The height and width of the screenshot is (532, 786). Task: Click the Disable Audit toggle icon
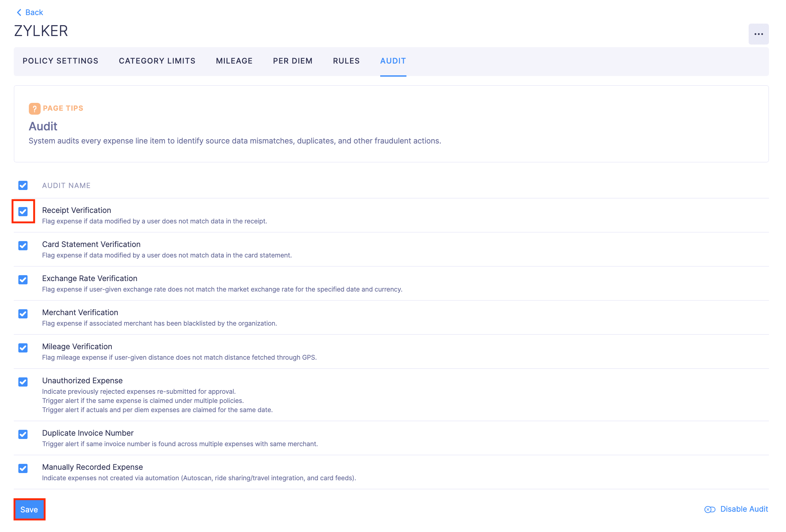pyautogui.click(x=710, y=509)
